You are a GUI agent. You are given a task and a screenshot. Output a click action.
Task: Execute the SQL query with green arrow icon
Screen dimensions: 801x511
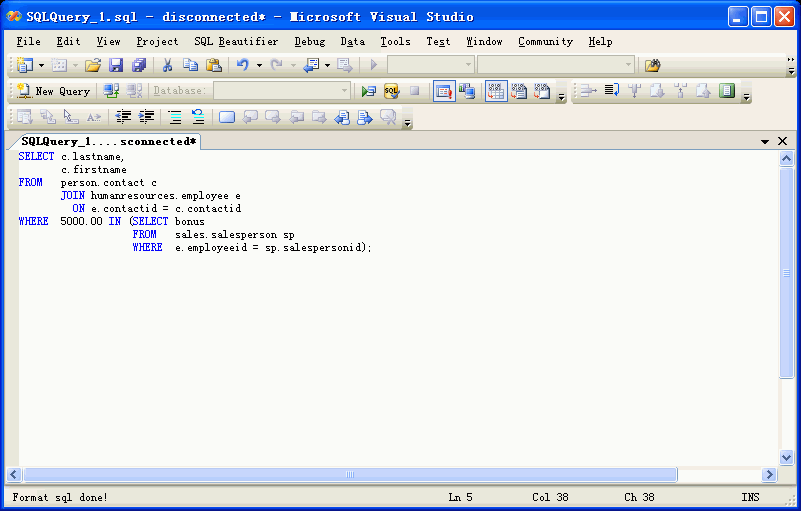click(368, 91)
